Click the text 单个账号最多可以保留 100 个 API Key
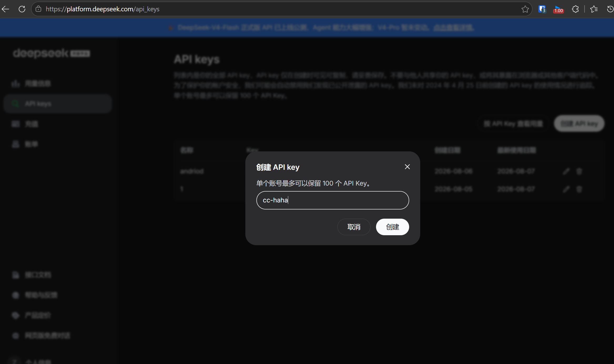Image resolution: width=614 pixels, height=364 pixels. (313, 183)
